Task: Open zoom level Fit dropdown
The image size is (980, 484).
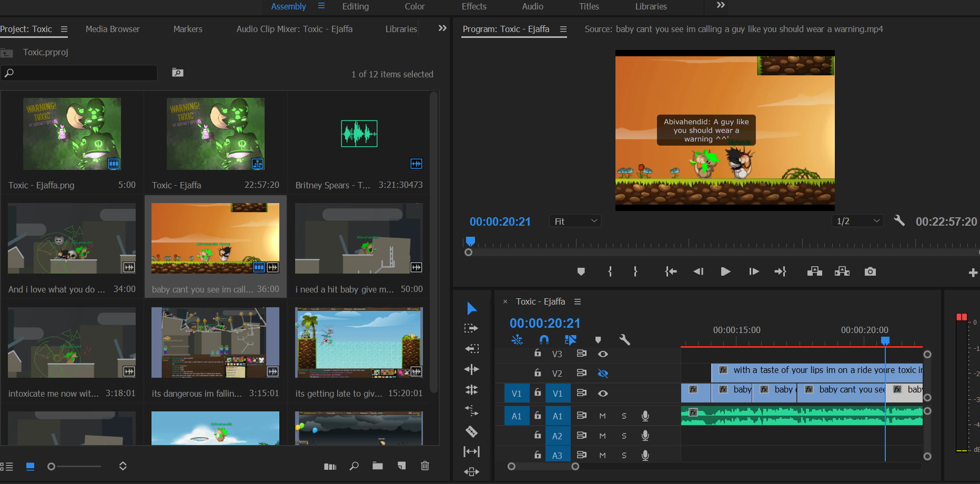Action: [575, 221]
